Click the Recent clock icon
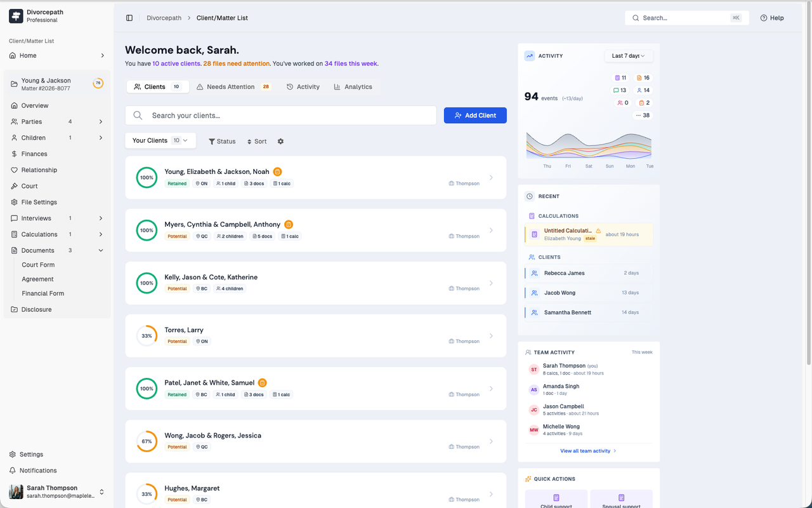This screenshot has height=508, width=812. 530,196
